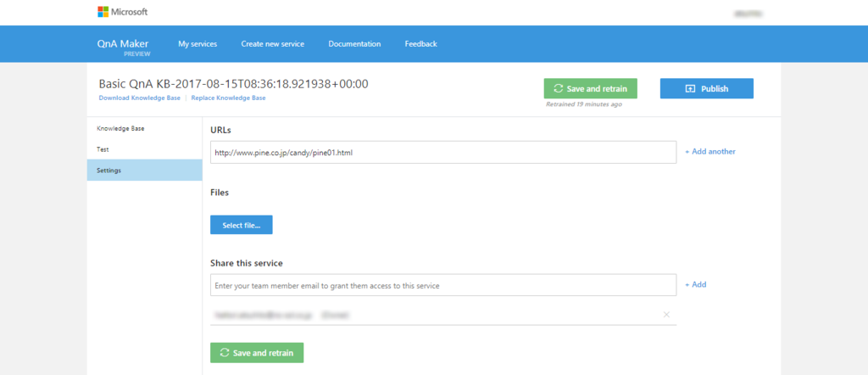Click the Files heading
The width and height of the screenshot is (868, 375).
(x=220, y=193)
